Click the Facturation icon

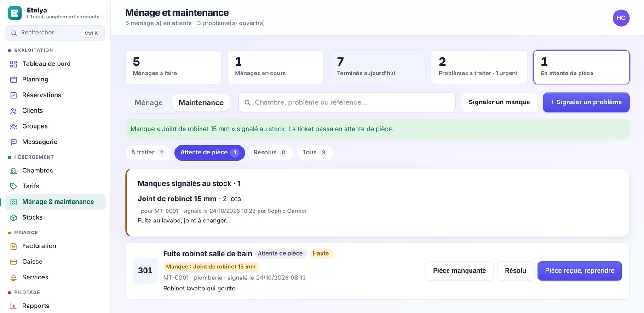pos(13,246)
